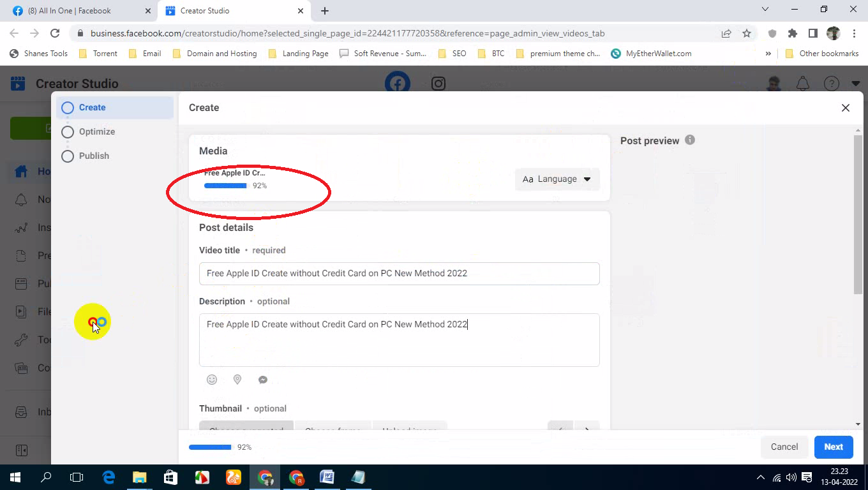Click the volume icon in system tray
This screenshot has width=868, height=490.
[791, 477]
